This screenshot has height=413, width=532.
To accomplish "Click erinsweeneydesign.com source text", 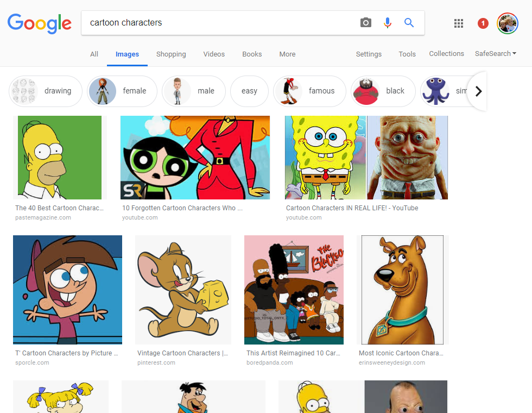I will (392, 362).
